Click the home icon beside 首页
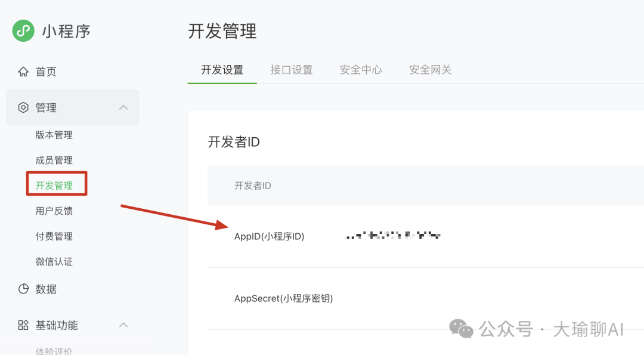 pyautogui.click(x=23, y=72)
